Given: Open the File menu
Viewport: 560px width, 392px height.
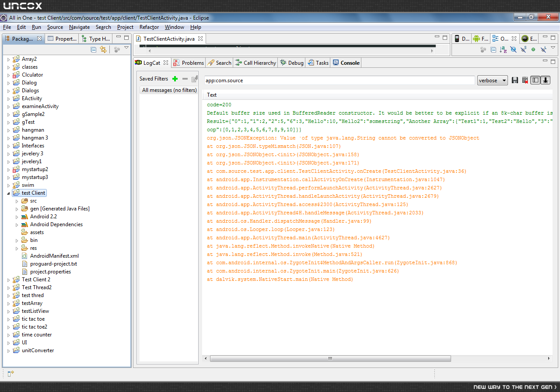Looking at the screenshot, I should click(x=7, y=27).
